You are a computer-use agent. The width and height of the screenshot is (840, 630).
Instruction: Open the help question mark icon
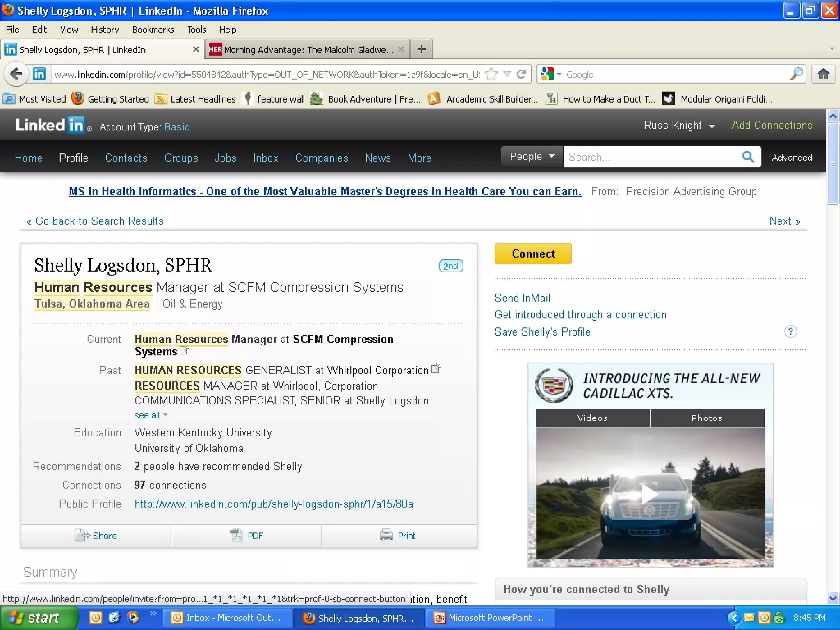790,331
